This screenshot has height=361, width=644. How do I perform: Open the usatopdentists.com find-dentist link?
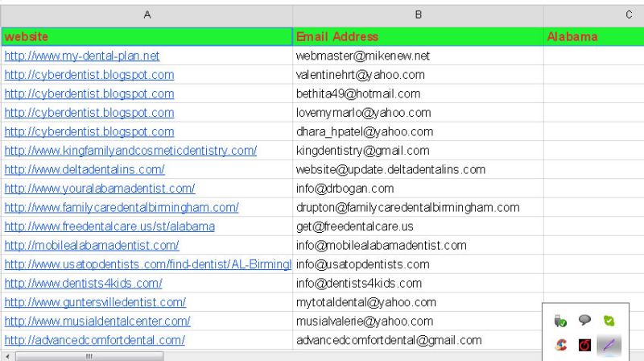(x=148, y=264)
